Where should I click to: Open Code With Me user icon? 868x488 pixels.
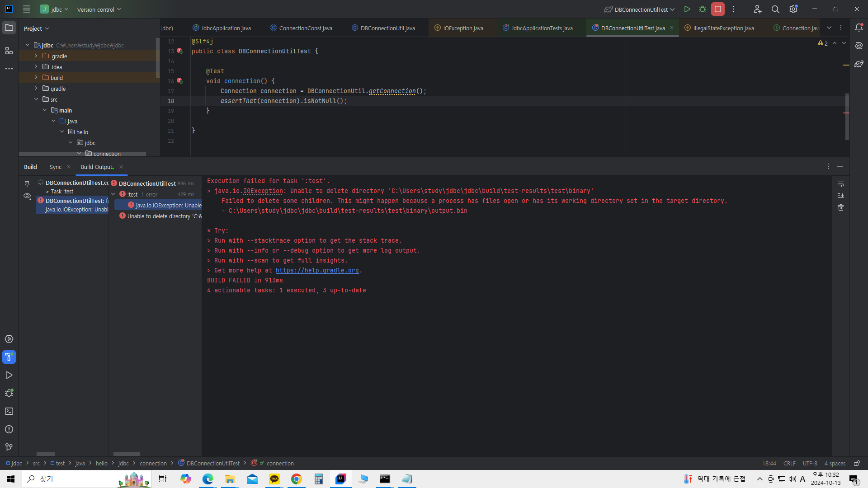pyautogui.click(x=758, y=9)
